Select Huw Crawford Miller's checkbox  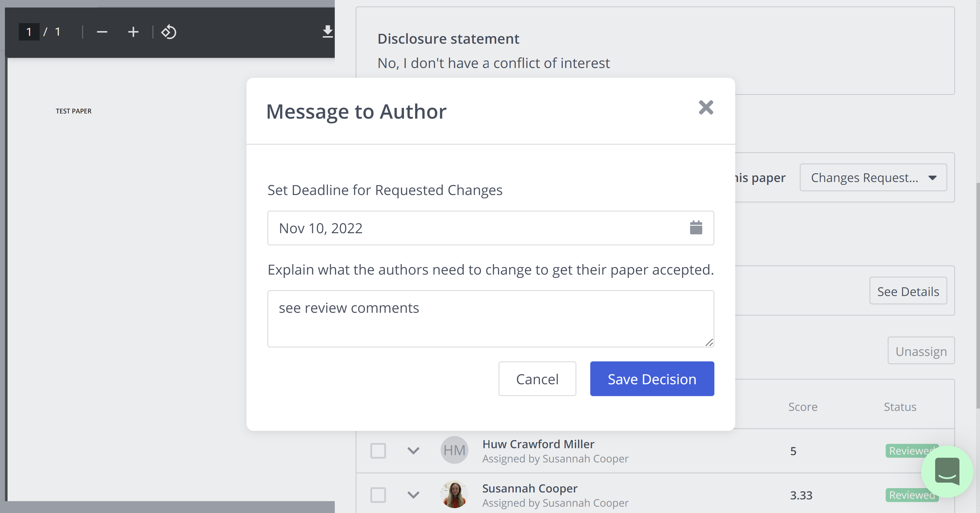pos(378,451)
